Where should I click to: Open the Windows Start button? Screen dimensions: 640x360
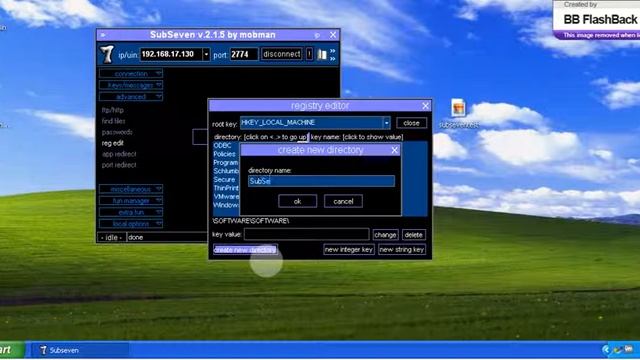click(x=12, y=350)
